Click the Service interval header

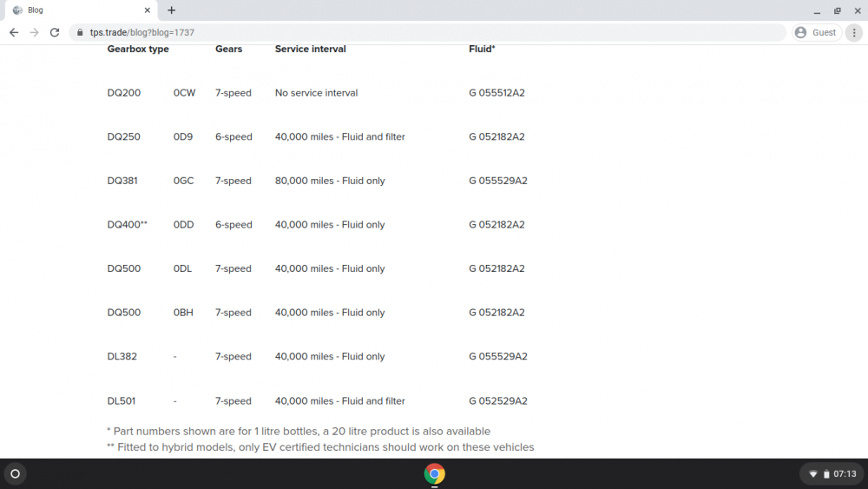(310, 49)
